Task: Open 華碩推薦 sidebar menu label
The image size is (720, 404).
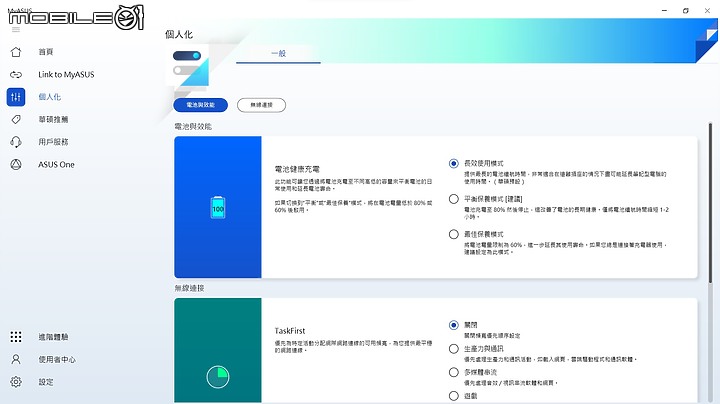Action: 53,119
